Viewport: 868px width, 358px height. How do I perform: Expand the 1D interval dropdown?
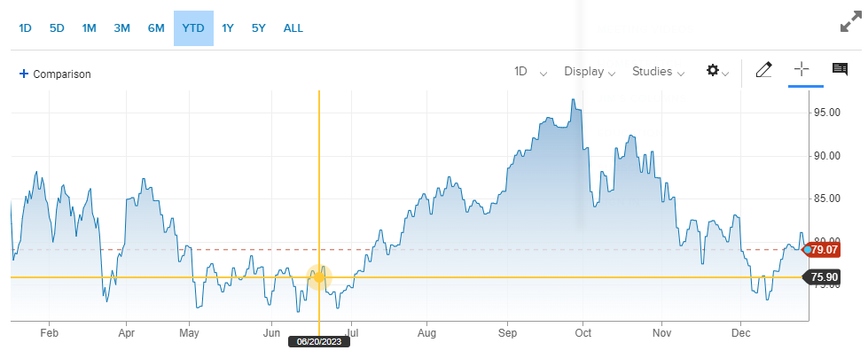tap(530, 72)
